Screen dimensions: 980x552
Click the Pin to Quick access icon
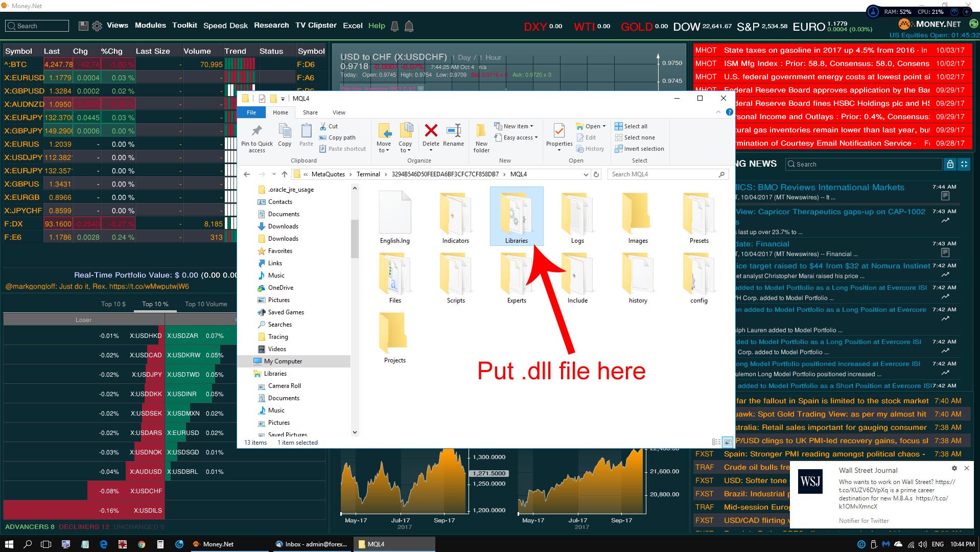tap(256, 131)
